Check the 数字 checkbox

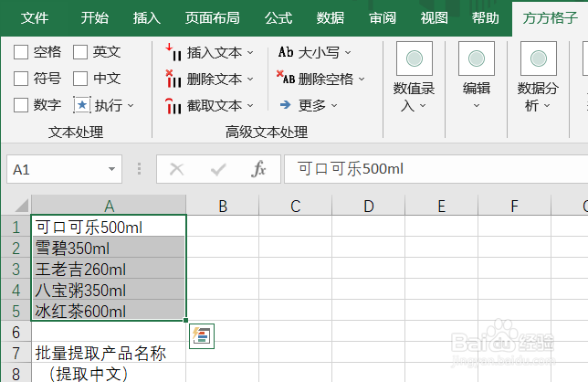(21, 105)
